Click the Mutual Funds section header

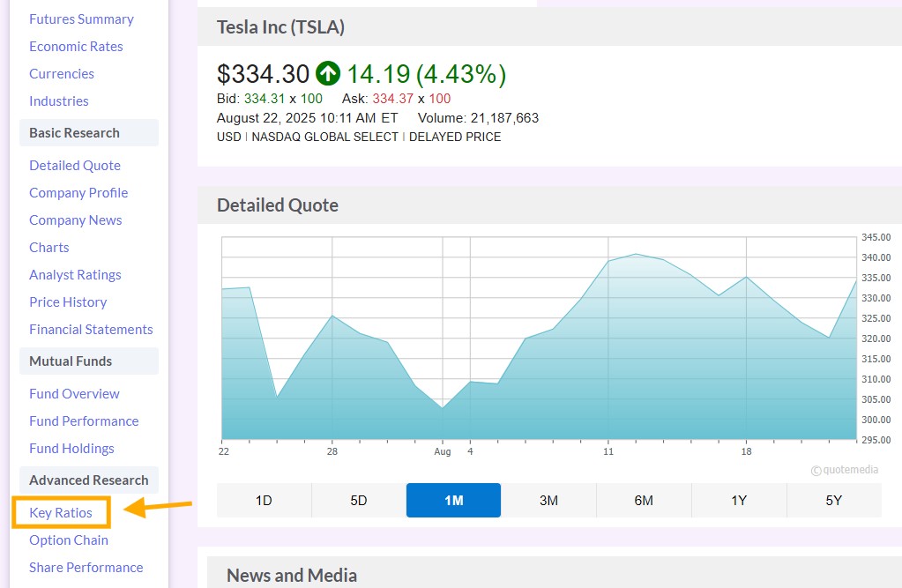[x=89, y=361]
